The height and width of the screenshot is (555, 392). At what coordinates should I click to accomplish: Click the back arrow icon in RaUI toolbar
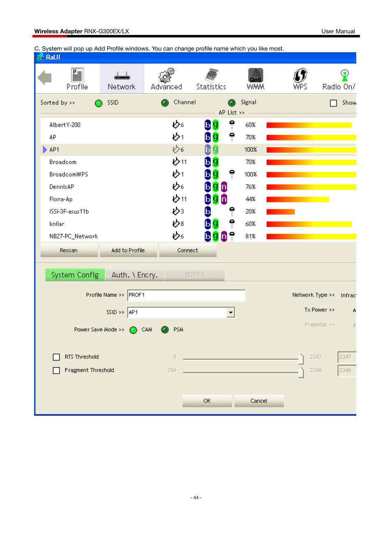point(44,77)
